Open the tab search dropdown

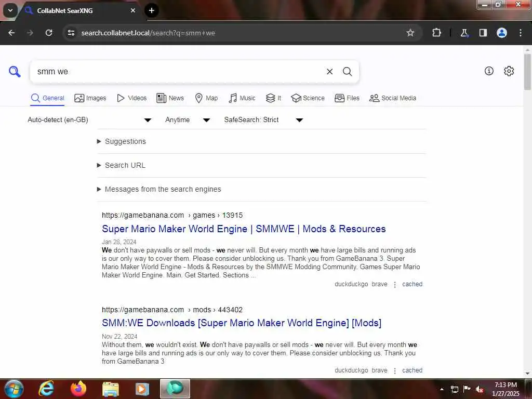point(10,10)
